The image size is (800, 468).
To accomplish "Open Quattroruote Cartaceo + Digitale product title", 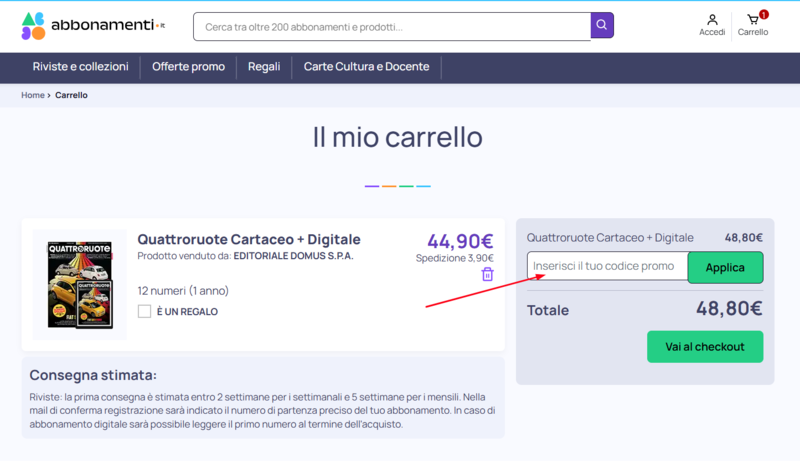I will click(249, 239).
